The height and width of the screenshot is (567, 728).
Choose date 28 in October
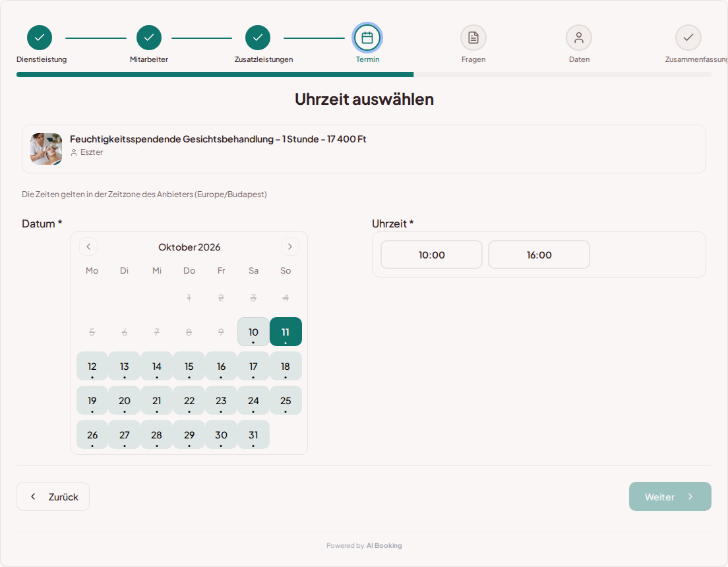(x=156, y=434)
